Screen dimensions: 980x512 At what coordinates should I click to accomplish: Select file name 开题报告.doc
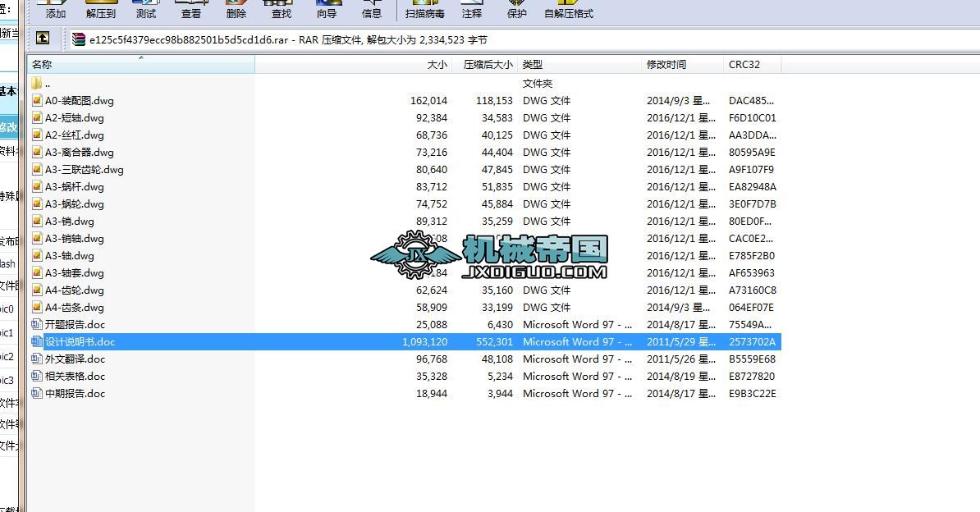(75, 324)
